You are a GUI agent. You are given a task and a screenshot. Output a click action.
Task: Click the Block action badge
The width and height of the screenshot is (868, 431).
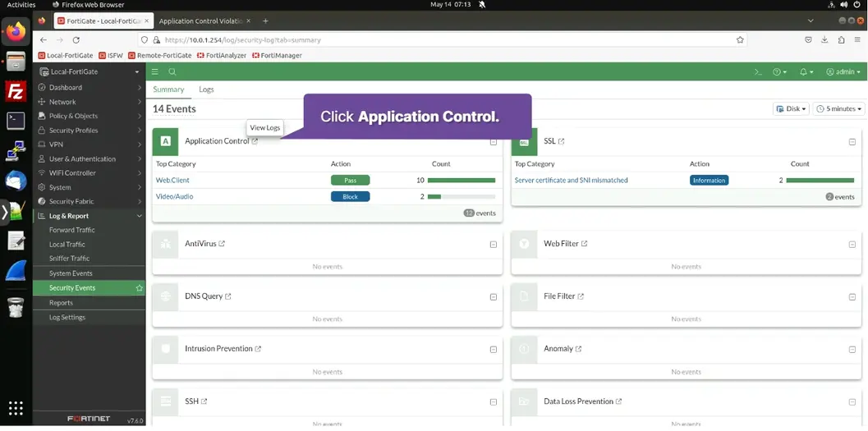click(351, 196)
